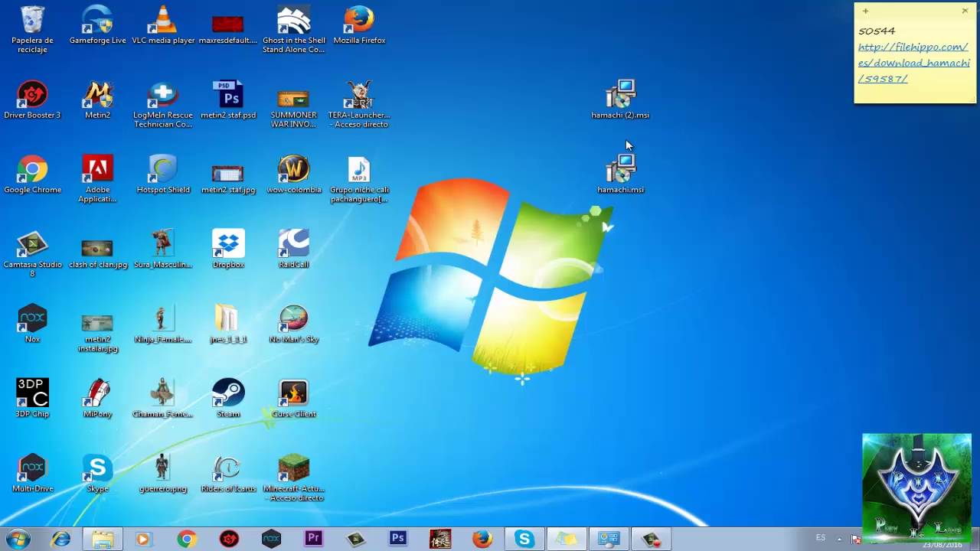
Task: Open Nox player from the taskbar
Action: coord(271,539)
